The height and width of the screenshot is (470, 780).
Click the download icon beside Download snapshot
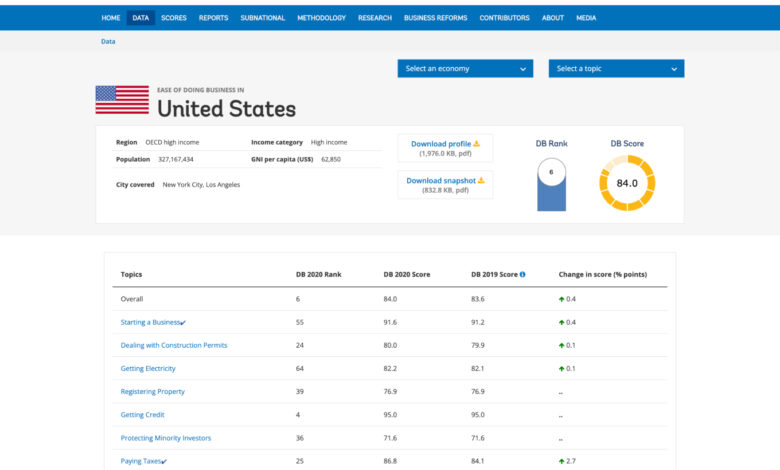[481, 180]
